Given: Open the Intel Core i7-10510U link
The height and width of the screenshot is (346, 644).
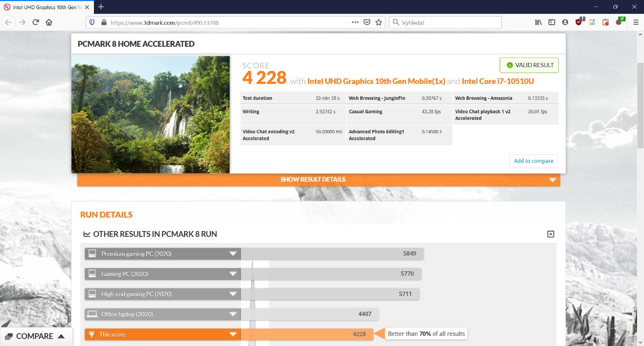Looking at the screenshot, I should click(x=497, y=81).
